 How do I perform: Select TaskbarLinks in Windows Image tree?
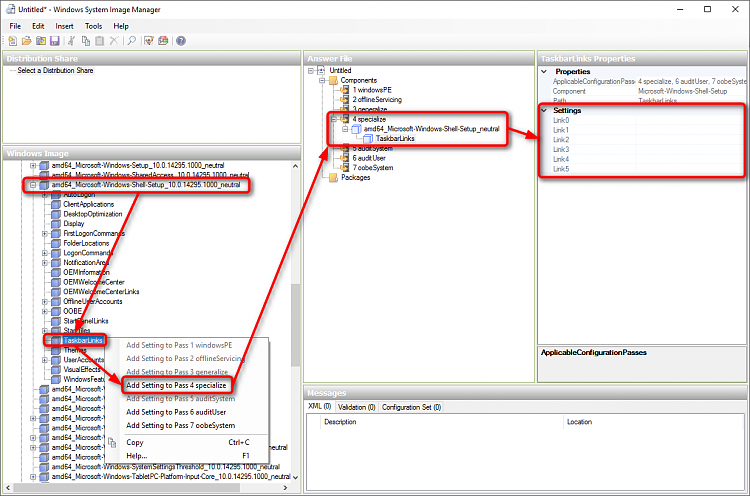pyautogui.click(x=83, y=341)
